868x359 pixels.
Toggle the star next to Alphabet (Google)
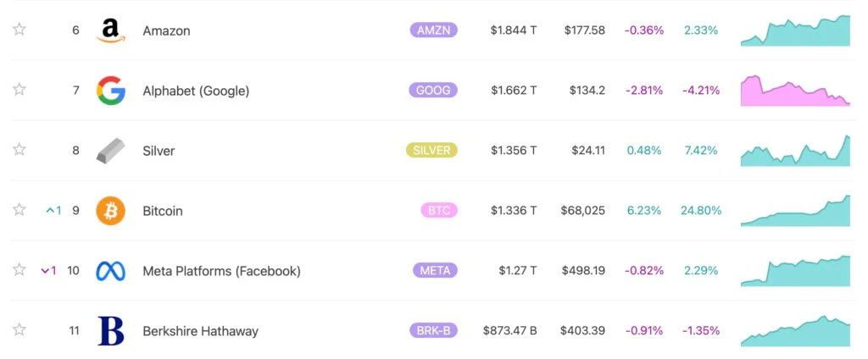tap(19, 90)
